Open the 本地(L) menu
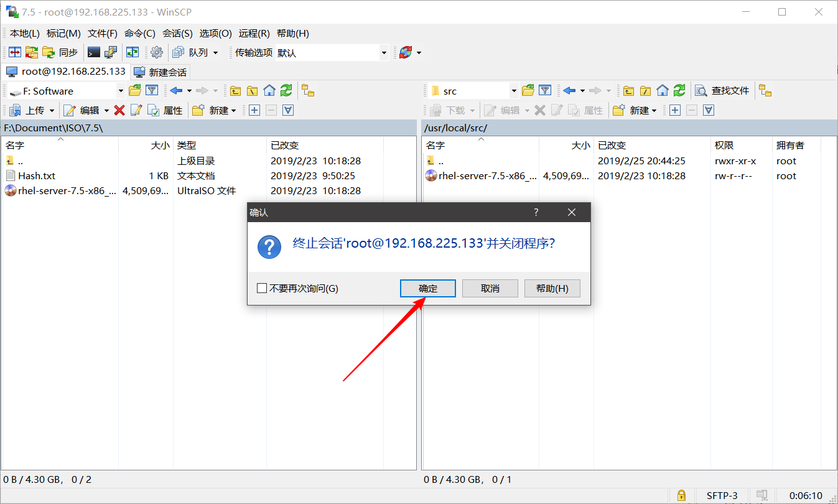The image size is (838, 504). click(25, 33)
